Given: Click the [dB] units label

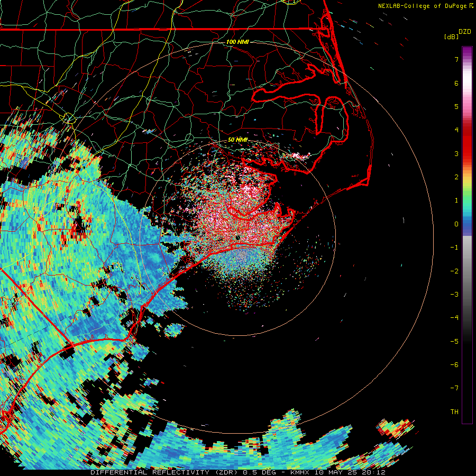Looking at the screenshot, I should tap(452, 36).
